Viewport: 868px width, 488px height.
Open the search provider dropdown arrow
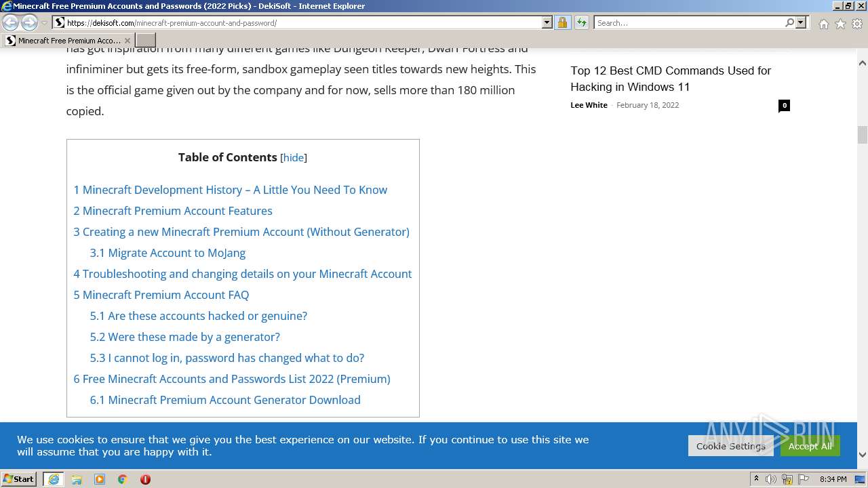[x=801, y=22]
